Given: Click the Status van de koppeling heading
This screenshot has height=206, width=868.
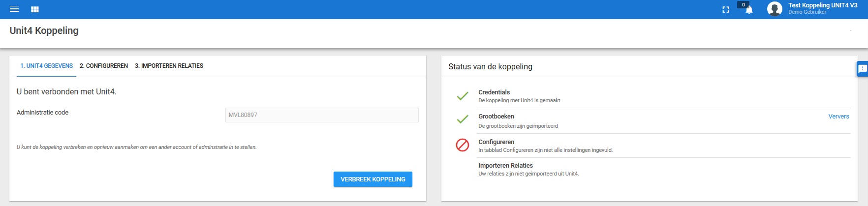Looking at the screenshot, I should pyautogui.click(x=490, y=67).
